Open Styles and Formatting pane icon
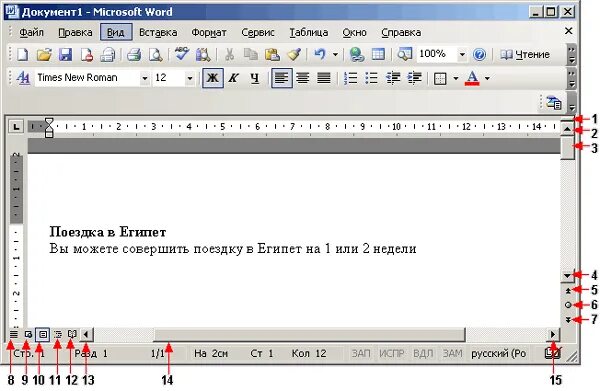The width and height of the screenshot is (600, 391). [x=23, y=78]
